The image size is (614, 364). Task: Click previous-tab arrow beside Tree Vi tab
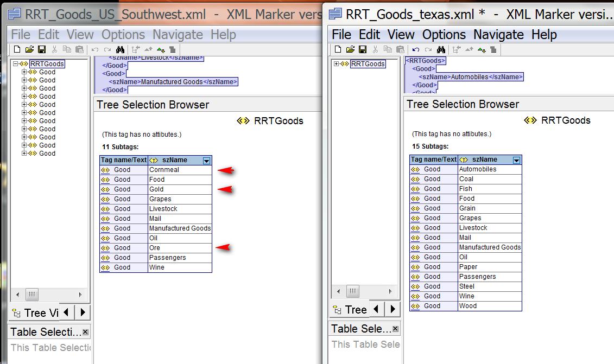coord(66,312)
